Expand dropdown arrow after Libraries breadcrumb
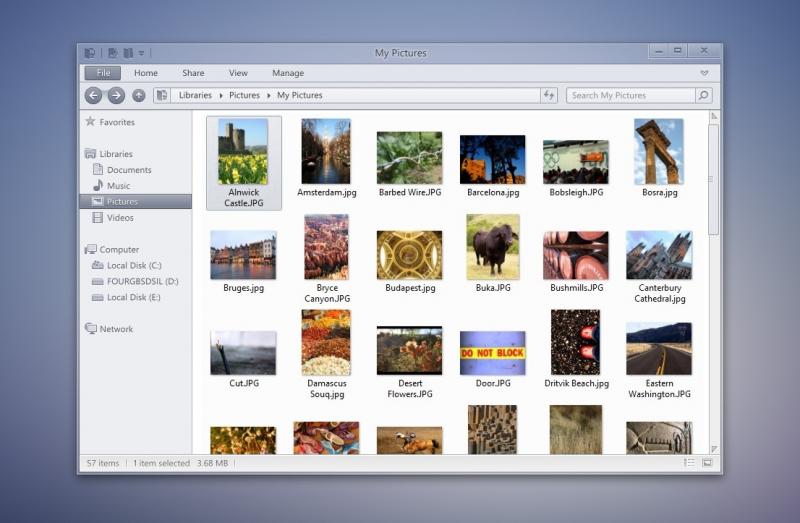The height and width of the screenshot is (523, 800). coord(221,96)
